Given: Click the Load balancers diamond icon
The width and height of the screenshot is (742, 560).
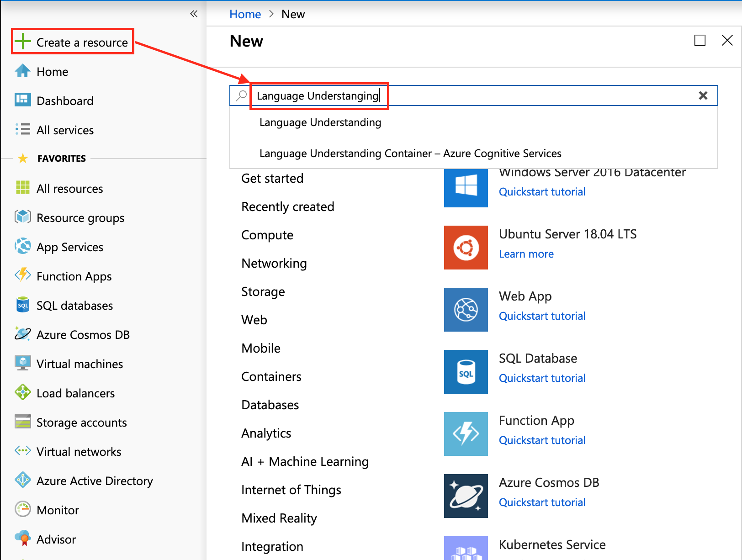Looking at the screenshot, I should pyautogui.click(x=22, y=392).
